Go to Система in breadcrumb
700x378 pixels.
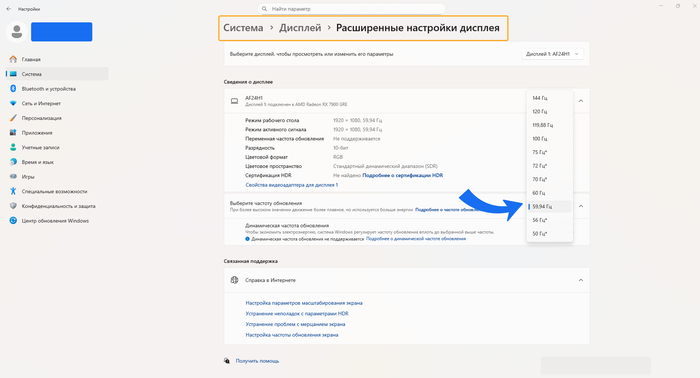(243, 28)
